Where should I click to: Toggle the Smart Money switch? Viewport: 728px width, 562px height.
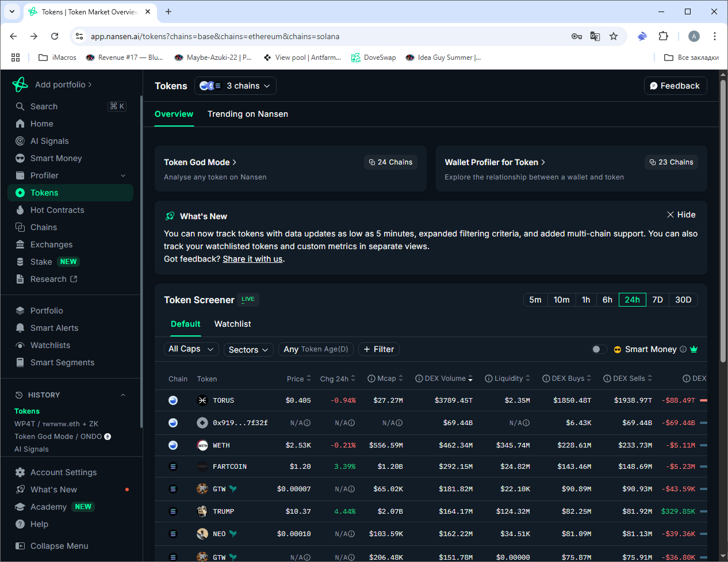pyautogui.click(x=599, y=349)
